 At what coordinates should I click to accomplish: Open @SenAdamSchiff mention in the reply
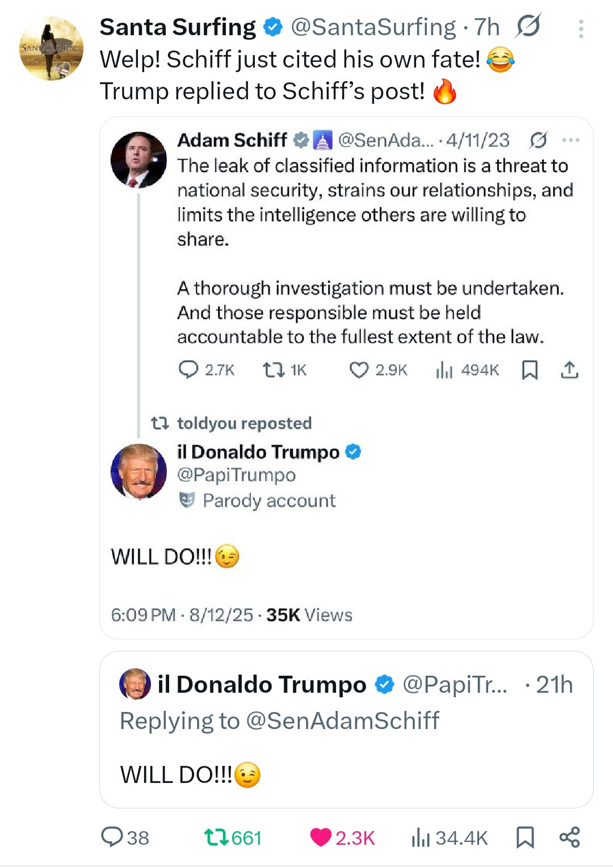click(342, 720)
